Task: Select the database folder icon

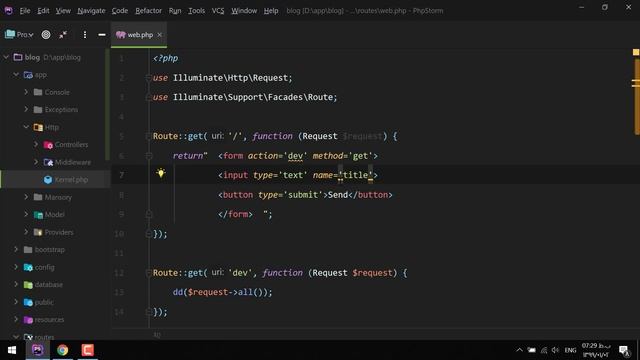Action: (28, 284)
